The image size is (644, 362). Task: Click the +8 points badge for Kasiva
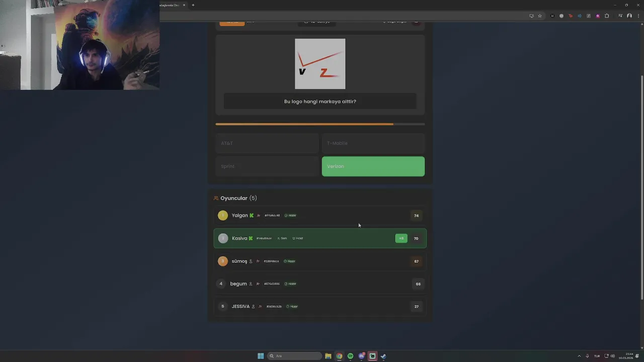(x=401, y=238)
